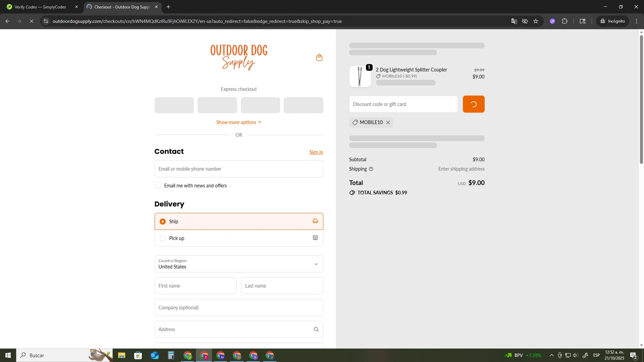The height and width of the screenshot is (362, 644).
Task: Click the Pick up store icon
Action: click(315, 238)
